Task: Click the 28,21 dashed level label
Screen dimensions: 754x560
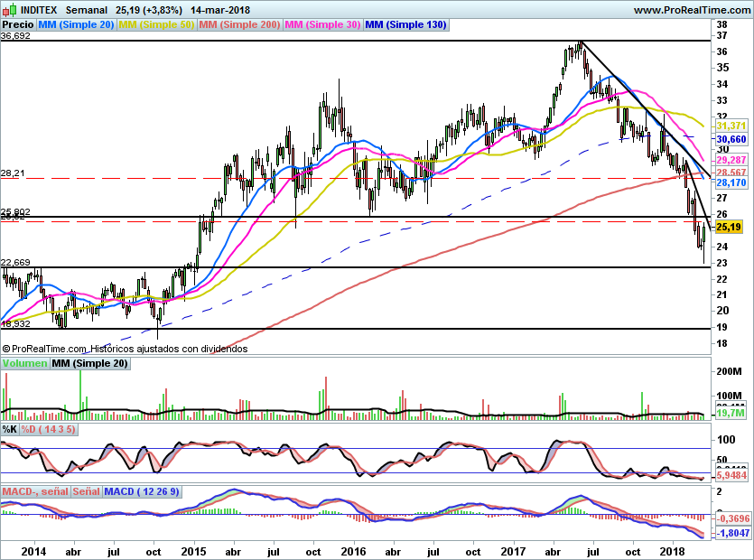Action: click(13, 173)
